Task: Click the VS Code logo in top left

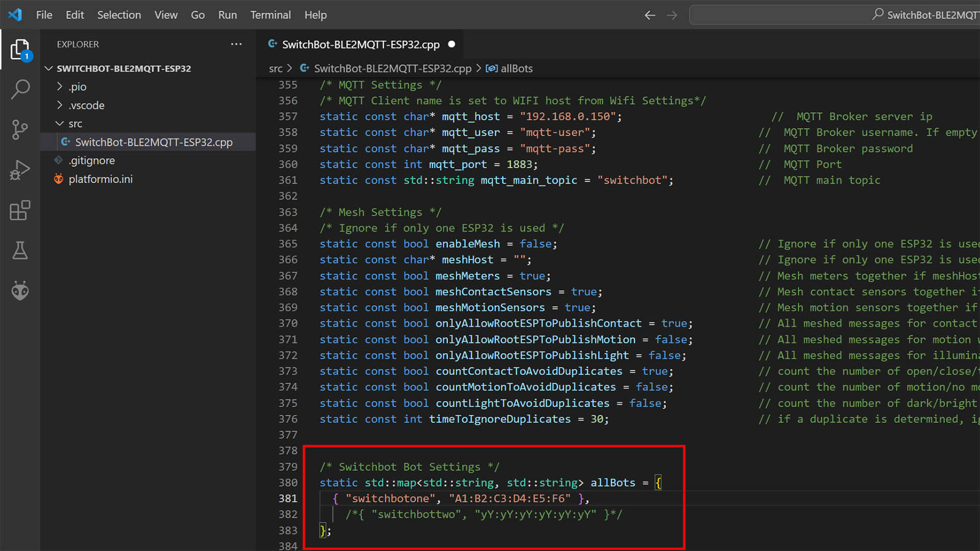Action: coord(15,14)
